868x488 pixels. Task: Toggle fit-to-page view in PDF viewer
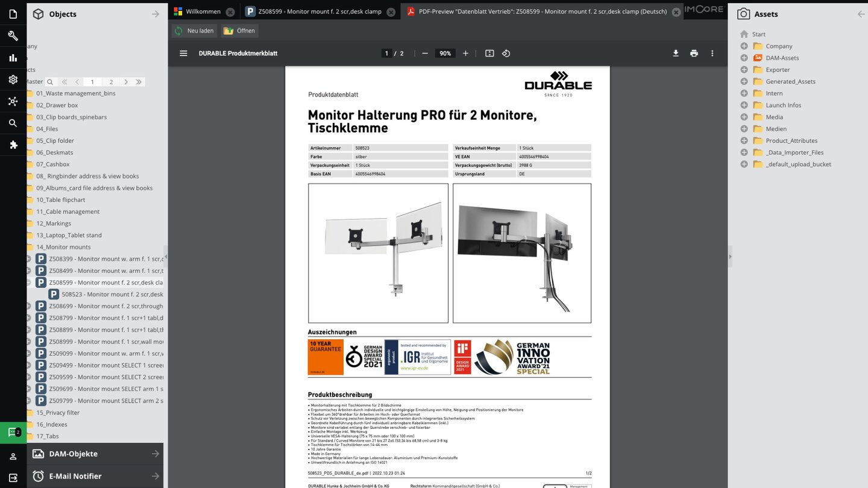tap(489, 53)
